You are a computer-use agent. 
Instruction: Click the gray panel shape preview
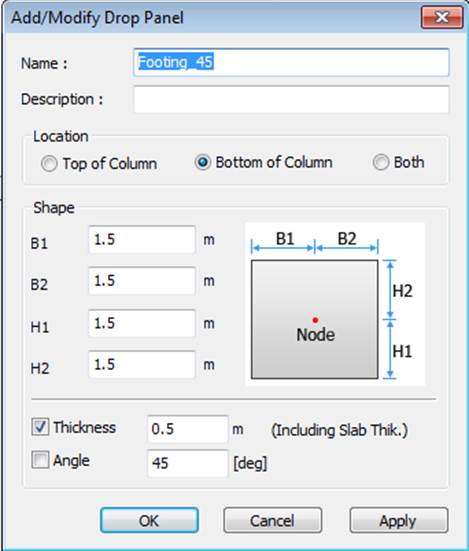(314, 319)
